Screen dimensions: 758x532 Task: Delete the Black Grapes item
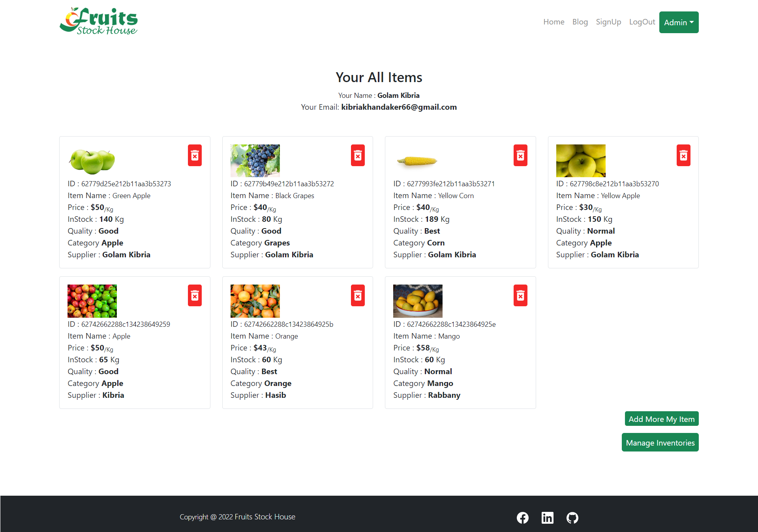tap(358, 155)
